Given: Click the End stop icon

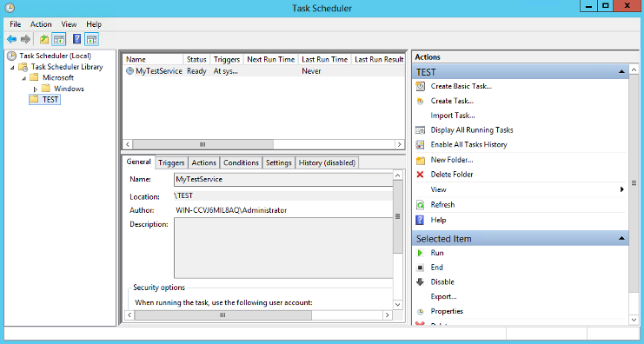Looking at the screenshot, I should 420,268.
